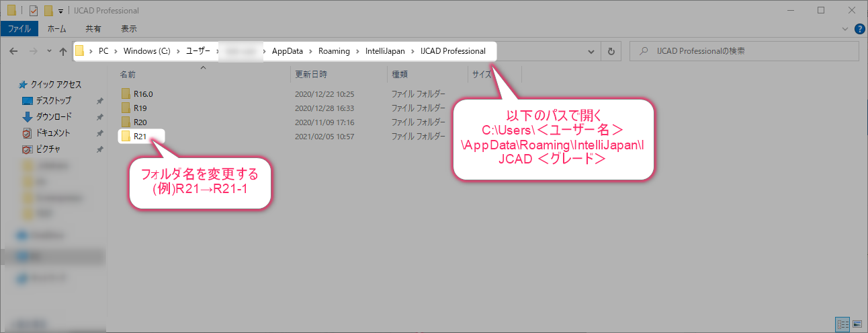Select the R21 folder icon
The height and width of the screenshot is (333, 868).
point(126,137)
